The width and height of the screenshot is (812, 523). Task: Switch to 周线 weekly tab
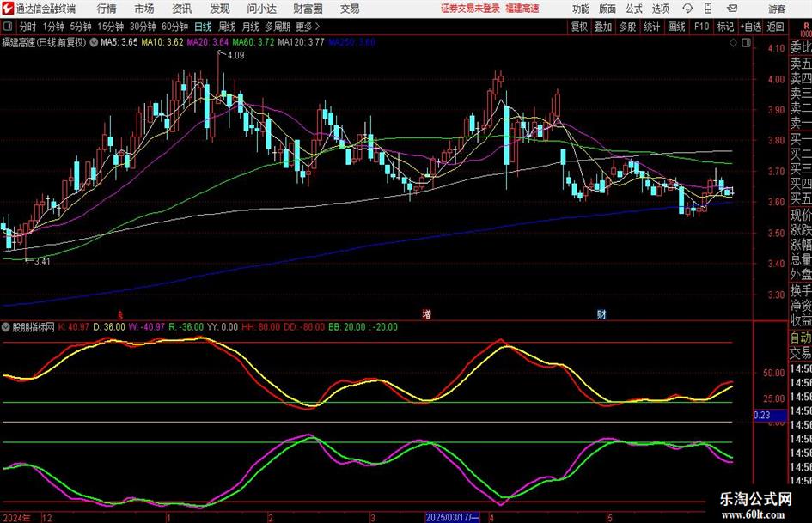[x=227, y=27]
